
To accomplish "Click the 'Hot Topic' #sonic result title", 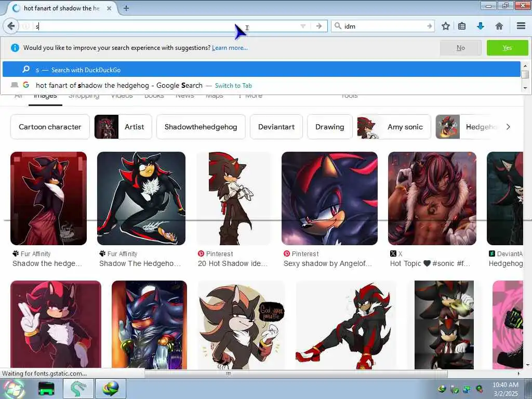I will click(x=430, y=263).
